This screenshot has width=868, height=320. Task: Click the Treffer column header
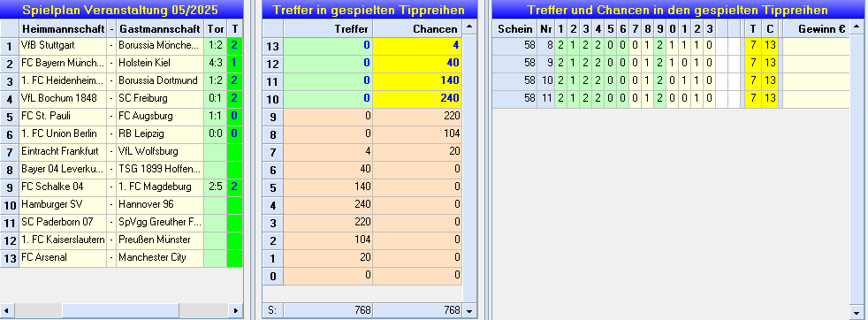328,29
